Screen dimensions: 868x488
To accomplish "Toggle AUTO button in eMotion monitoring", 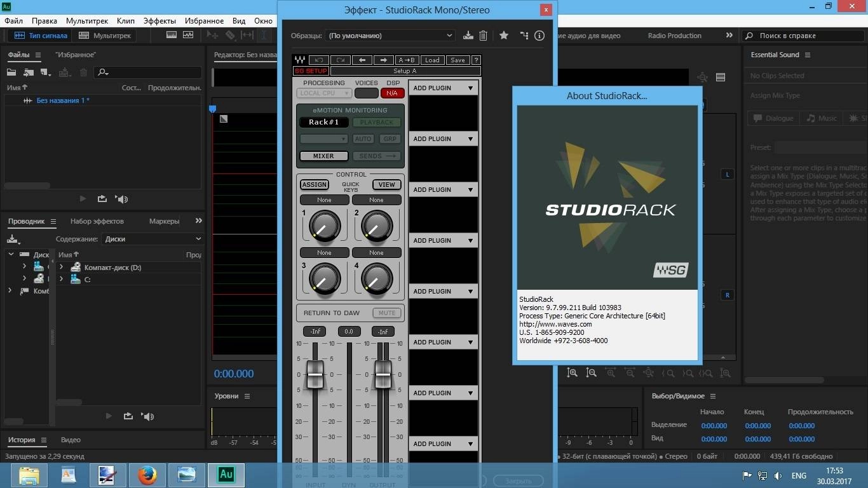I will pos(363,139).
